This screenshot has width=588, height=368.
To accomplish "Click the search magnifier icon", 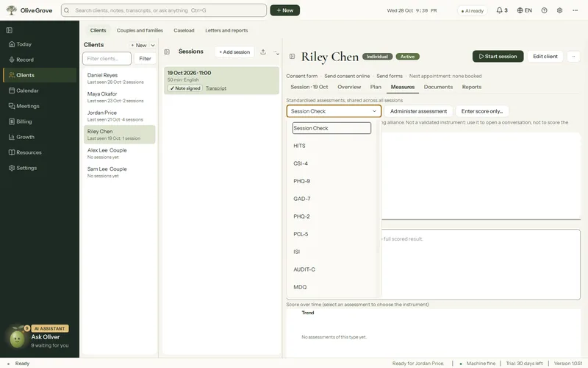I will pyautogui.click(x=67, y=10).
